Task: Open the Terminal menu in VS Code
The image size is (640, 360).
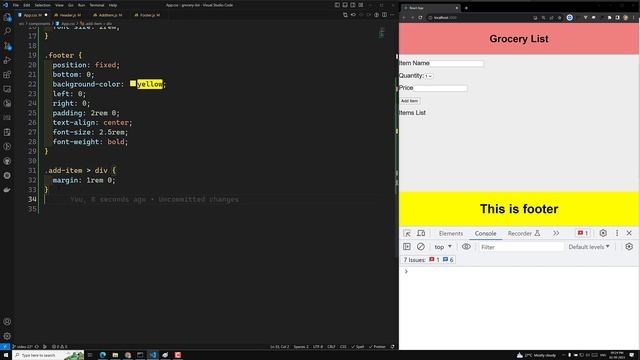Action: [97, 5]
